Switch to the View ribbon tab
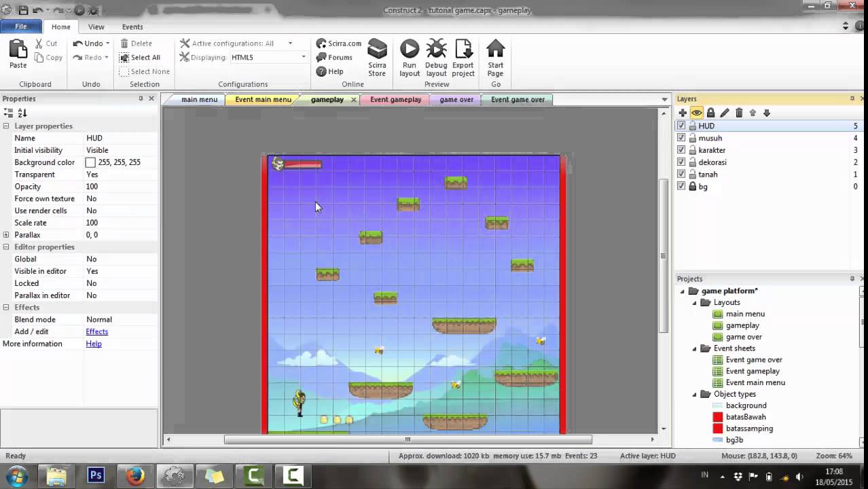Image resolution: width=868 pixels, height=489 pixels. pyautogui.click(x=96, y=27)
